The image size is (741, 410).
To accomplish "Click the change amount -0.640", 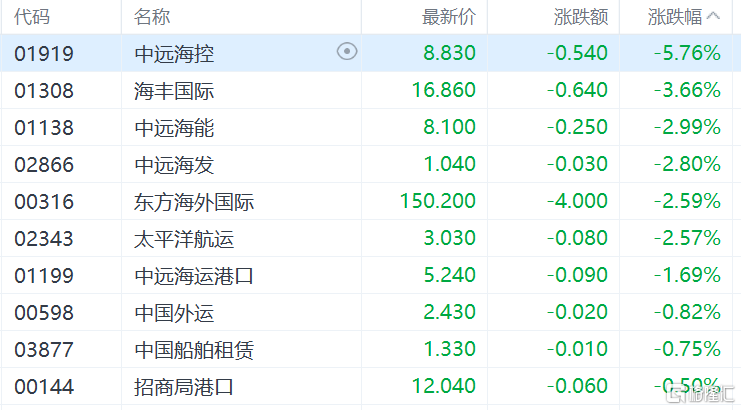I will [577, 90].
